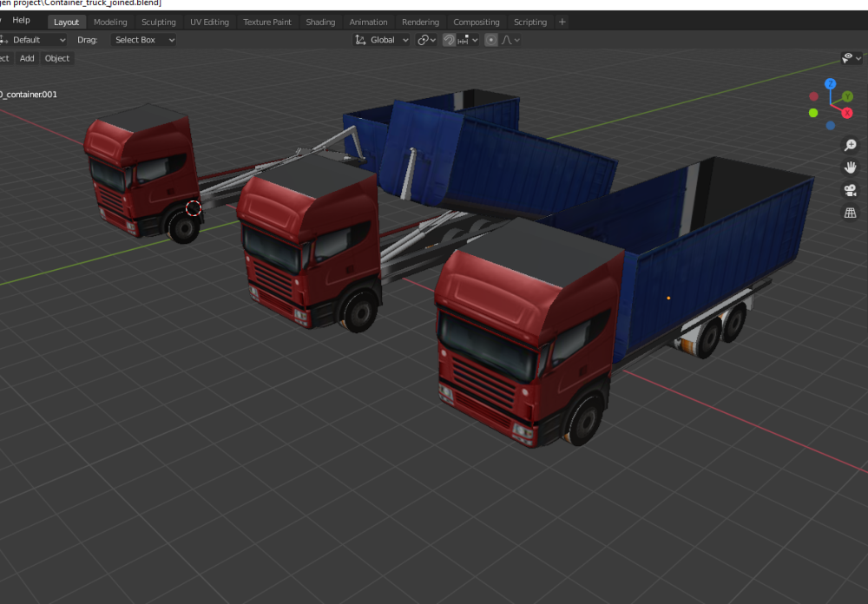Toggle the camera view icon
The height and width of the screenshot is (604, 868).
pos(850,191)
